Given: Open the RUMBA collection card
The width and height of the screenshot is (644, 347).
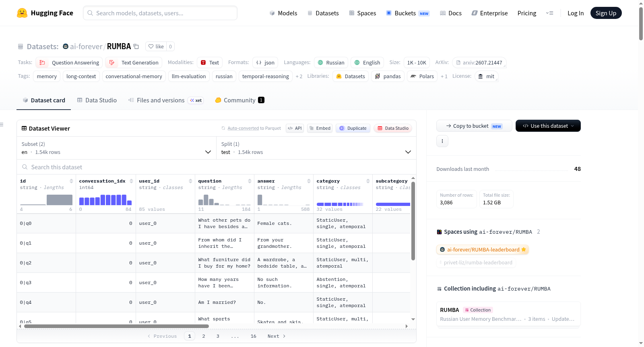Looking at the screenshot, I should pos(508,315).
